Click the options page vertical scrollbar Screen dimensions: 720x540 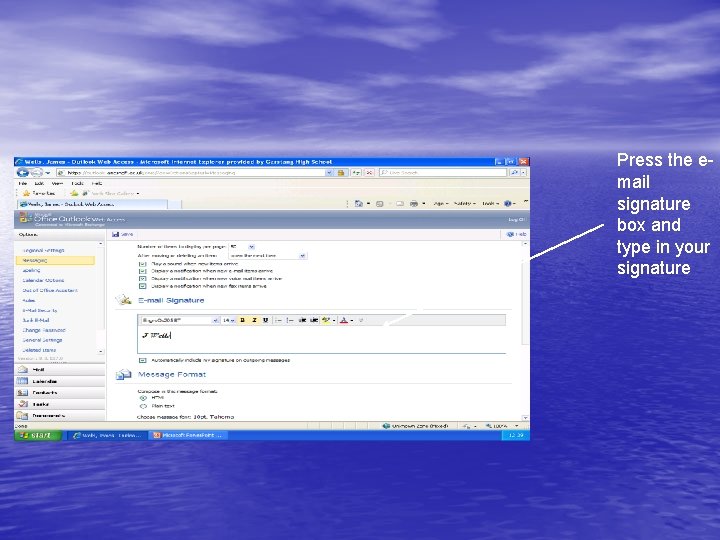pyautogui.click(x=525, y=329)
